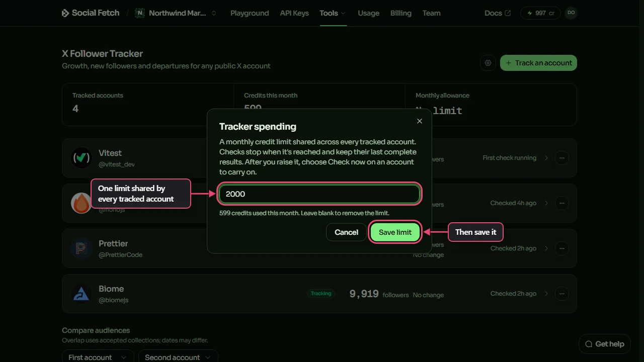The height and width of the screenshot is (362, 644).
Task: Open more options for the Checked 4h ago row
Action: click(x=562, y=203)
